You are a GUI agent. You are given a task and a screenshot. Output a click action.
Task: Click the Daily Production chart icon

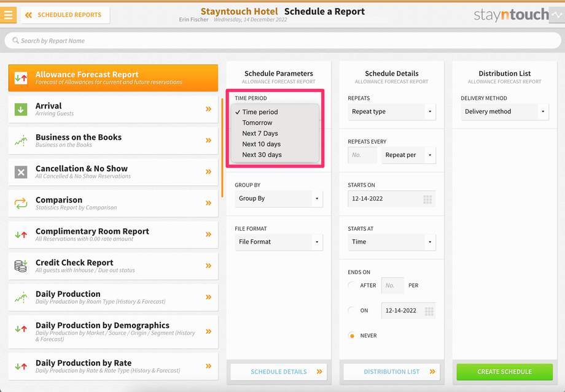click(21, 298)
